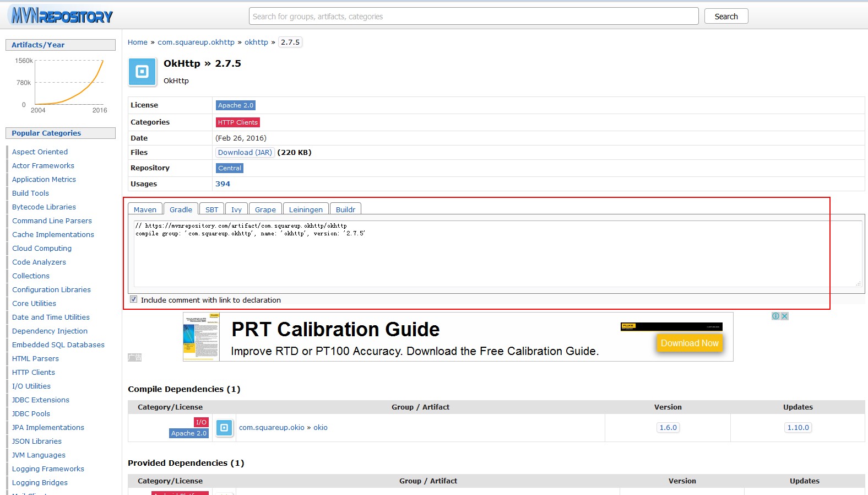Click Apache 2.0 badge in Compile Dependencies
The image size is (868, 495).
(x=189, y=433)
